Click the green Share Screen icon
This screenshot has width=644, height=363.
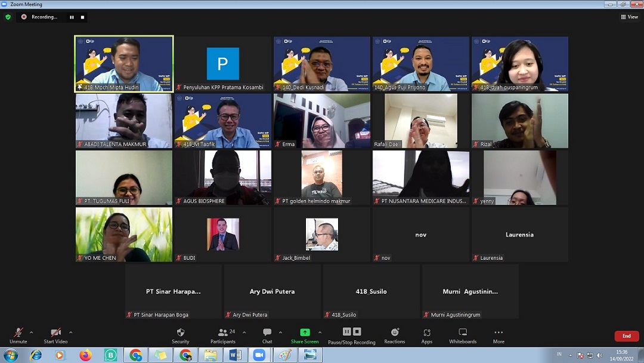[305, 333]
